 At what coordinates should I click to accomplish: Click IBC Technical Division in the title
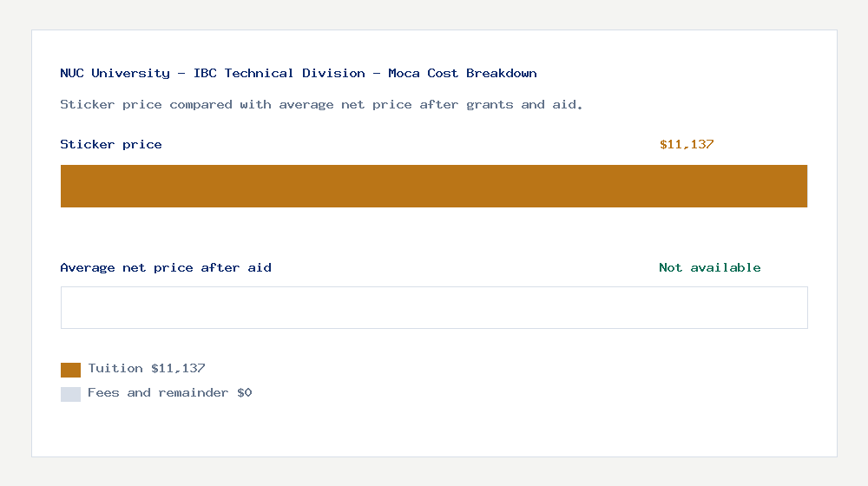(x=279, y=73)
